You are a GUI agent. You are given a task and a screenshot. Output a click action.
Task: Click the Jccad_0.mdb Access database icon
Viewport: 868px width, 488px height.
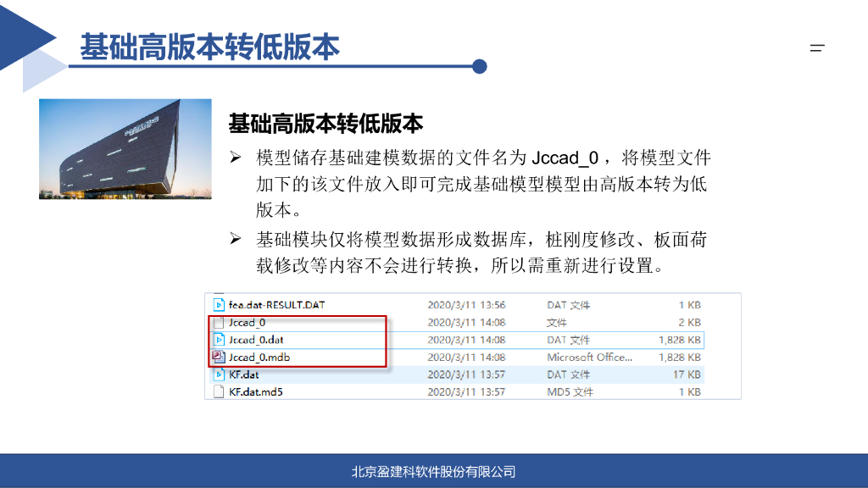(219, 357)
